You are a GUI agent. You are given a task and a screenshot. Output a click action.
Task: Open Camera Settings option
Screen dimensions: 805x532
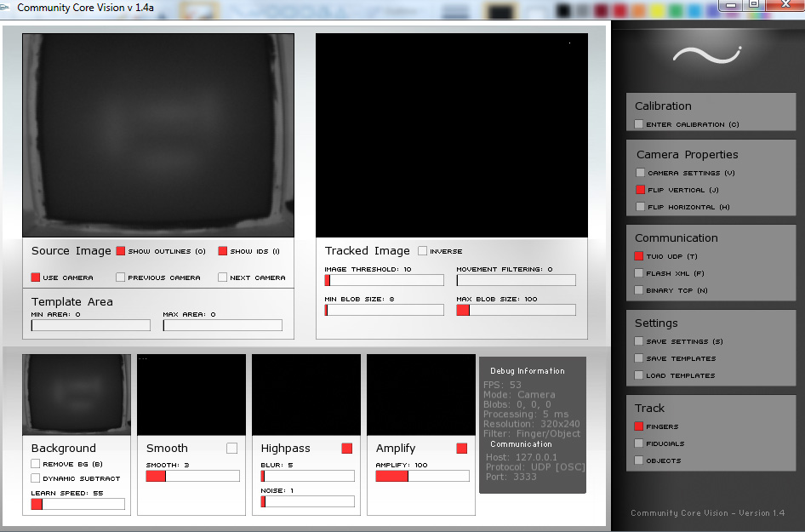pyautogui.click(x=640, y=173)
